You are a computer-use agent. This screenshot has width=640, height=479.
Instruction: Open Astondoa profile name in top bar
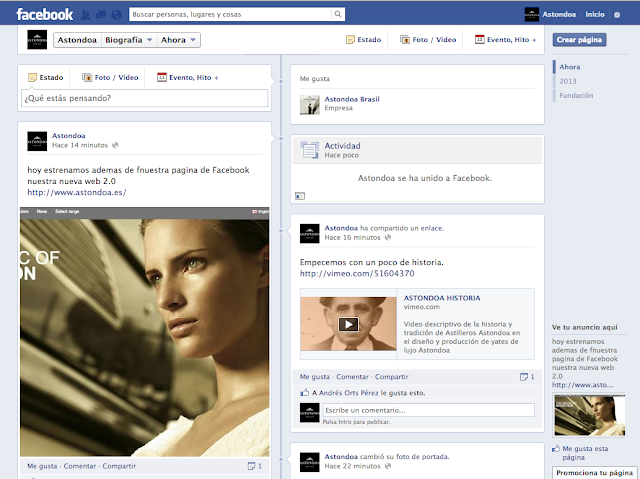tap(559, 14)
